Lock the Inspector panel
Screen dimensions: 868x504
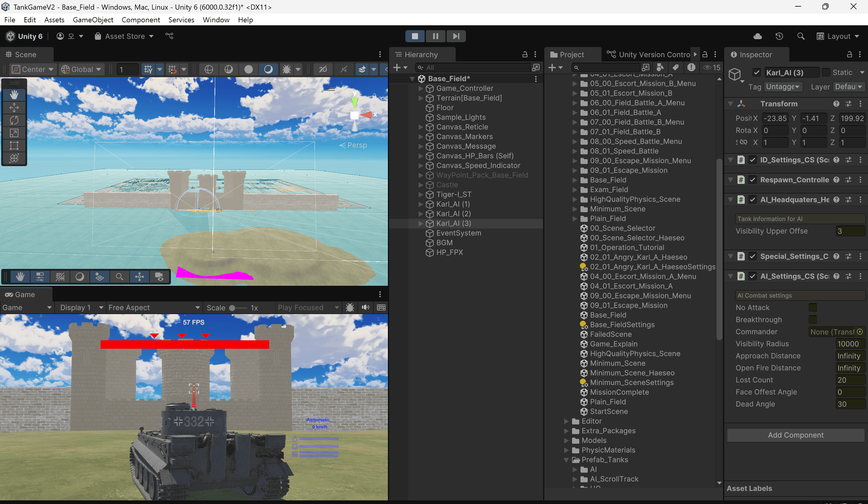[849, 55]
